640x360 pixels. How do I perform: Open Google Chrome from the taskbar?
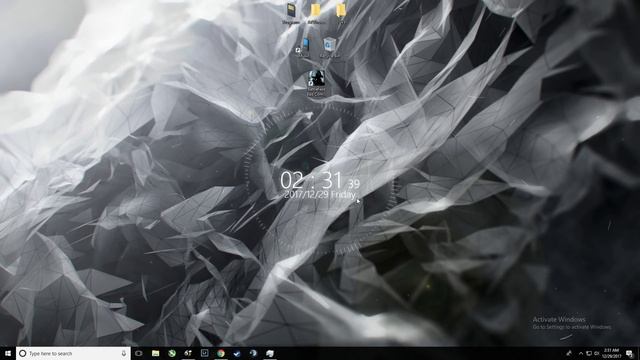coord(221,353)
